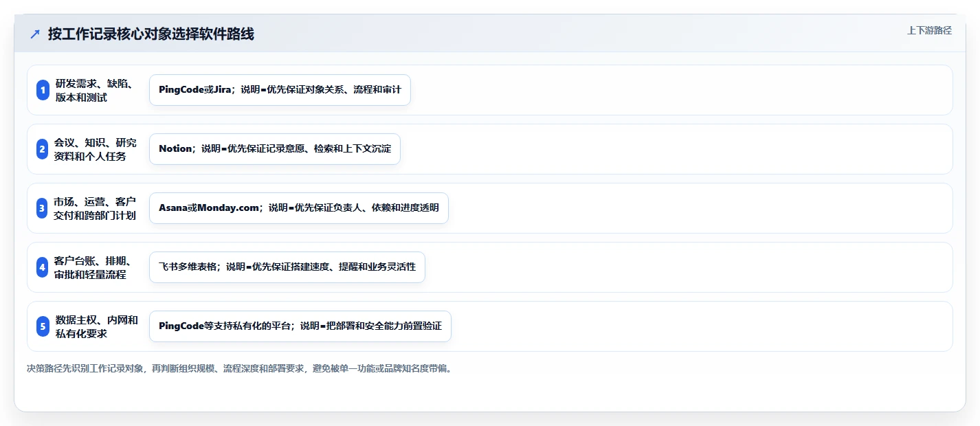
Task: Click the 飞书多维表格 recommendation box
Action: tap(287, 267)
